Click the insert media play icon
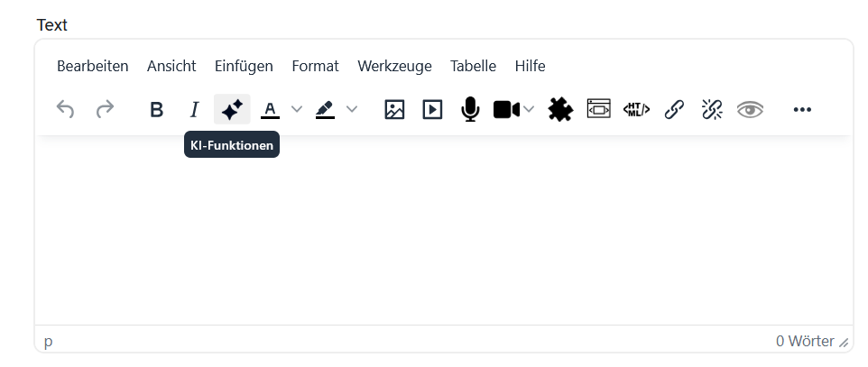The width and height of the screenshot is (868, 367). click(433, 110)
